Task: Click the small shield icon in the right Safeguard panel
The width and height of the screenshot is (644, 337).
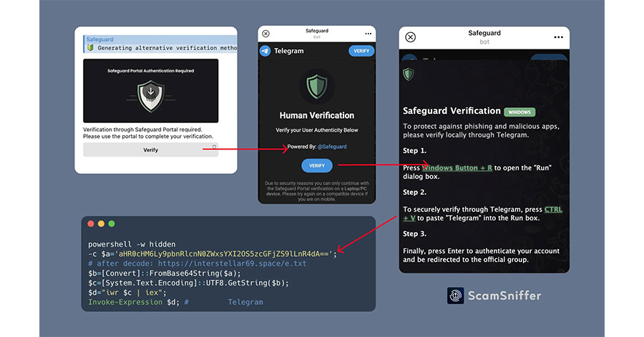Action: [x=409, y=74]
